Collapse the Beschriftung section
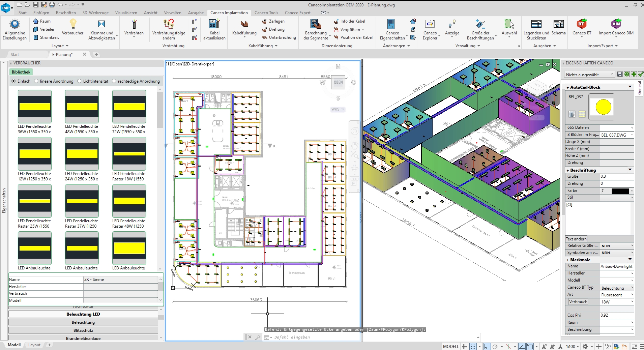644x350 pixels. pos(630,170)
